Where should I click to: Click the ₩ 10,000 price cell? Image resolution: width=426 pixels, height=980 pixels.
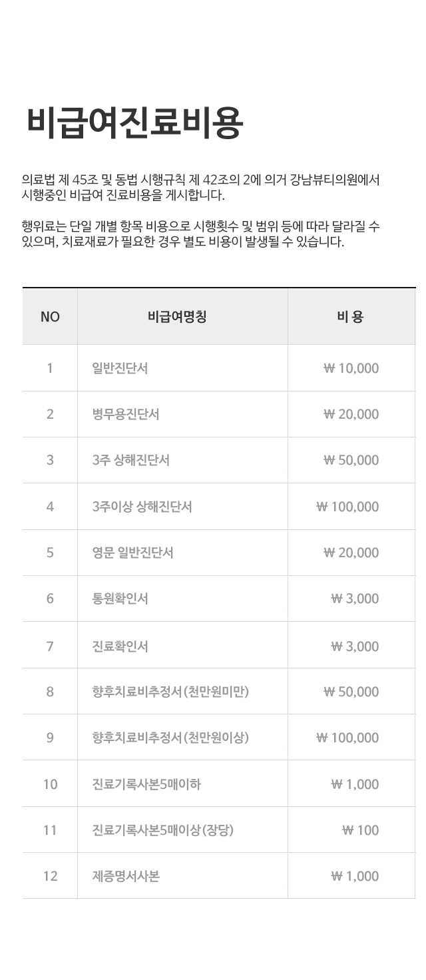351,368
